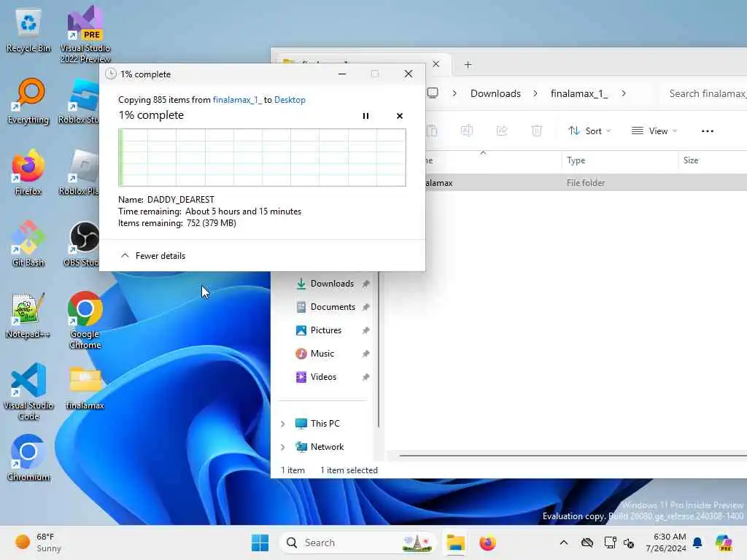
Task: Select the Chromium desktop icon
Action: tap(28, 458)
